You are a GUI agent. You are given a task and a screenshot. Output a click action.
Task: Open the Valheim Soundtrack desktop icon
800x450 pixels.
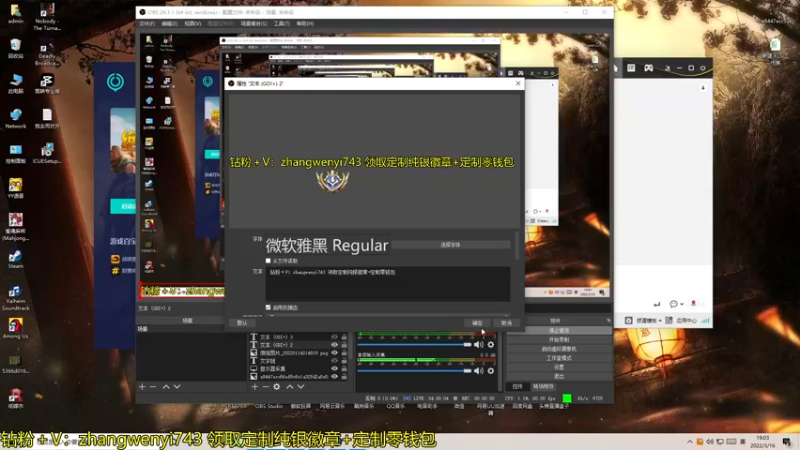click(x=15, y=297)
